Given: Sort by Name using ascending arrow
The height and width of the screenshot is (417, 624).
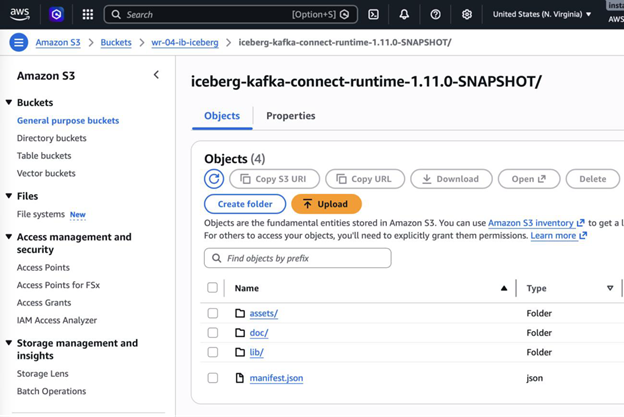Looking at the screenshot, I should click(x=504, y=288).
